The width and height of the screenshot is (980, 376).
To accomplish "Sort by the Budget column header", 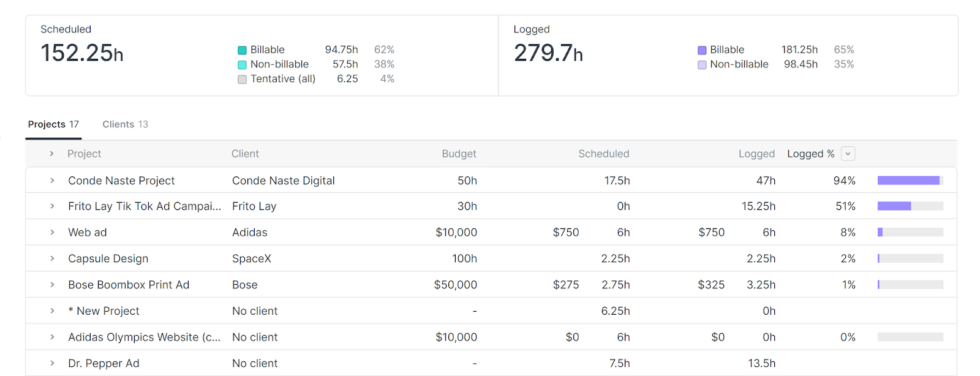I will (x=459, y=154).
